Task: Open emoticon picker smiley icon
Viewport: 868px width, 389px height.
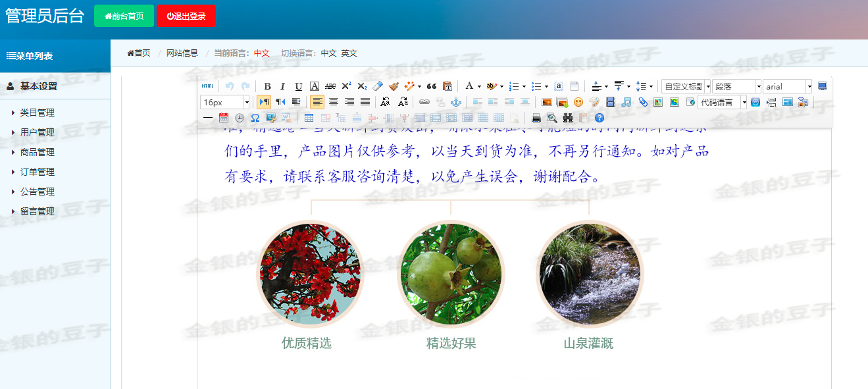Action: tap(578, 102)
